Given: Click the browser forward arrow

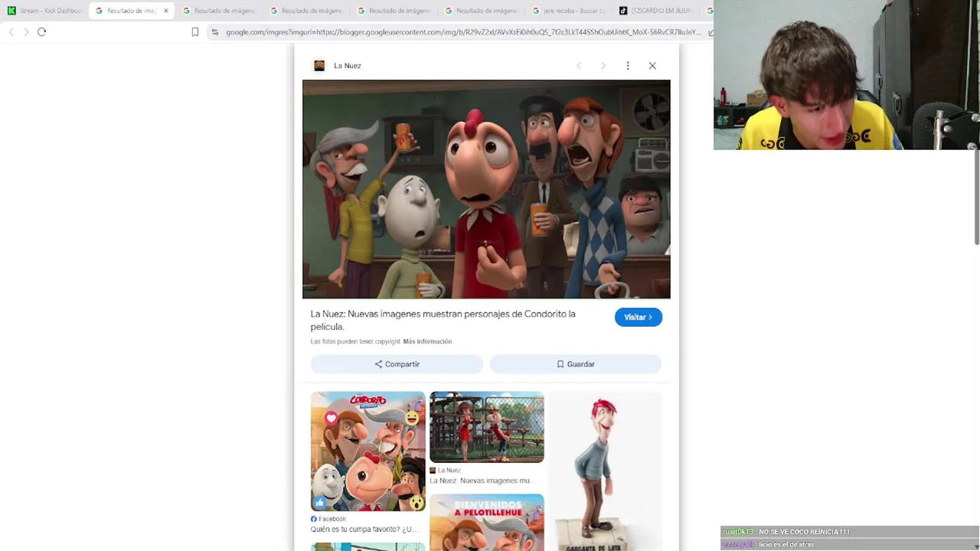Looking at the screenshot, I should coord(26,32).
